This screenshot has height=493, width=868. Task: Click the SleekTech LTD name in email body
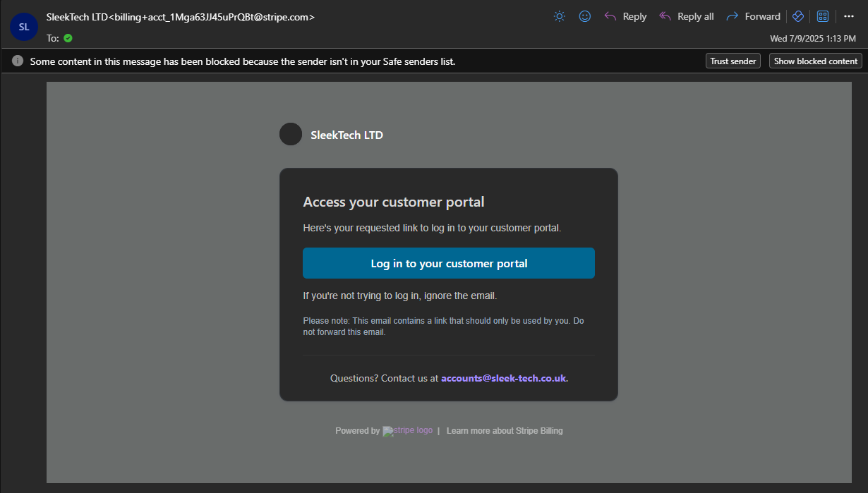[346, 135]
